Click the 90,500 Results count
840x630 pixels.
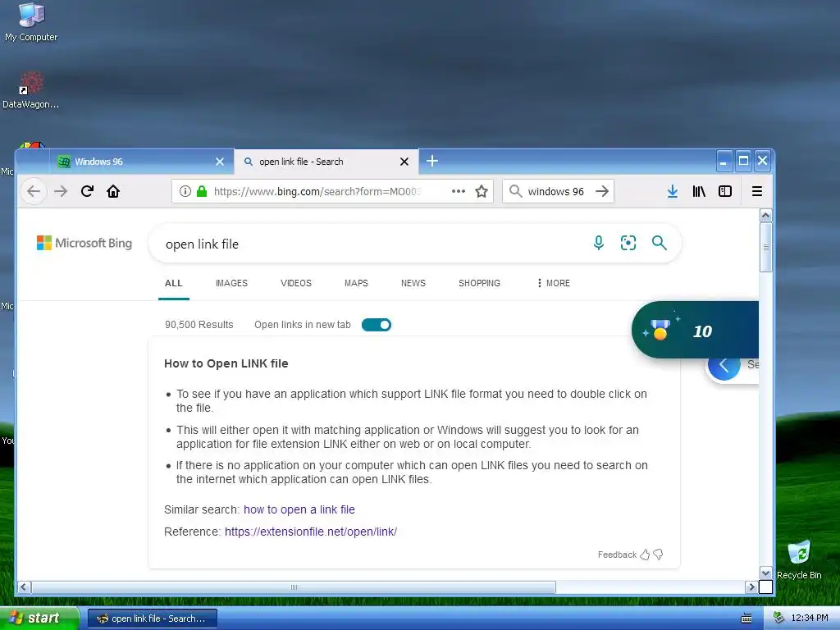[x=199, y=325]
